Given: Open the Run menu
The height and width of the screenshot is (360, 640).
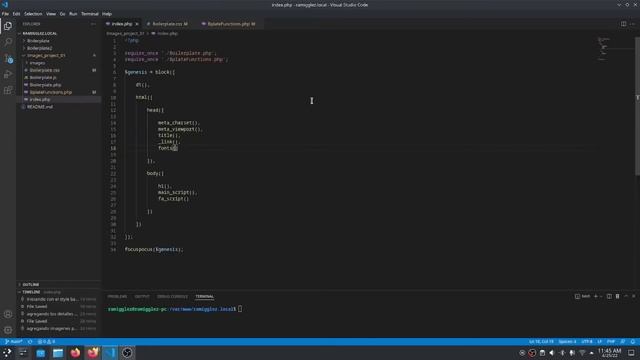Looking at the screenshot, I should [x=73, y=14].
